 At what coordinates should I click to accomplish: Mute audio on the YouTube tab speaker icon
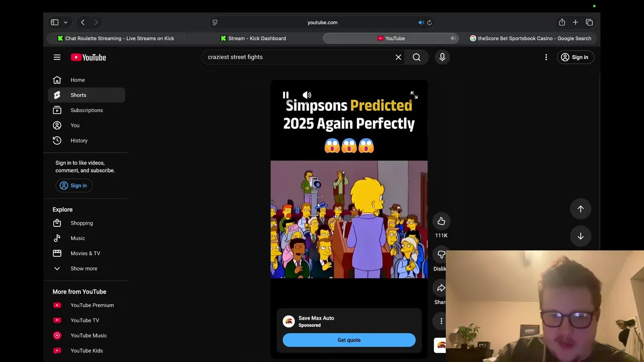(x=453, y=38)
